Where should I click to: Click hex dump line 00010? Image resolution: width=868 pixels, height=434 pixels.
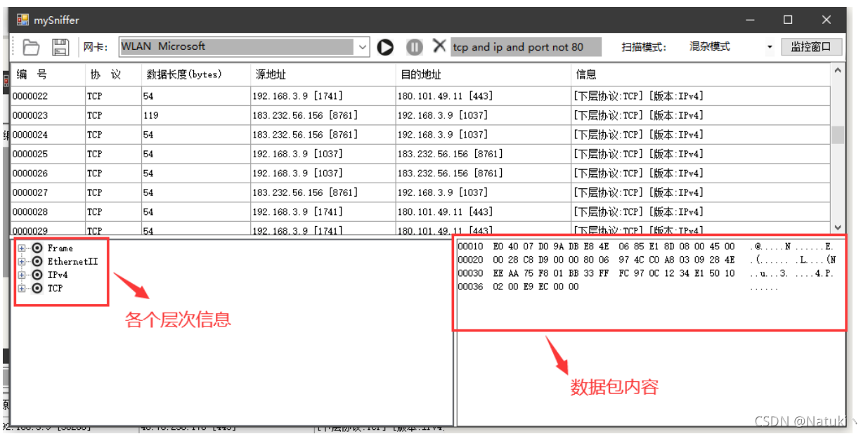645,247
